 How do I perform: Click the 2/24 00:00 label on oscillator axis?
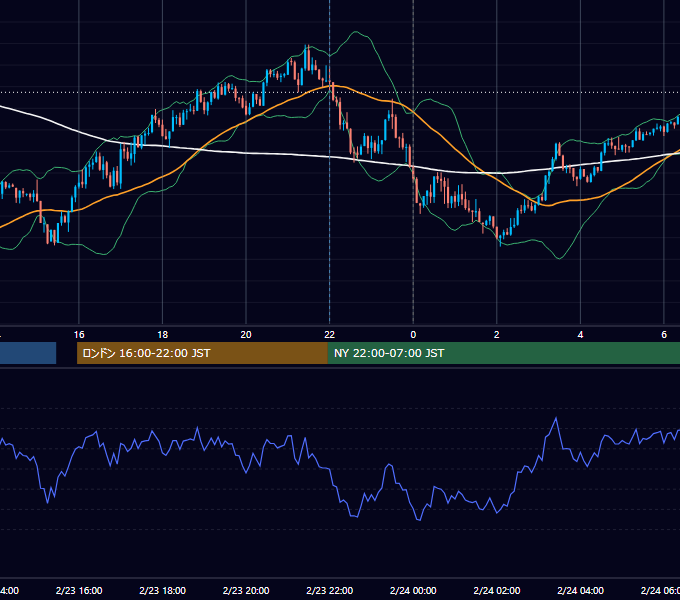pyautogui.click(x=413, y=590)
